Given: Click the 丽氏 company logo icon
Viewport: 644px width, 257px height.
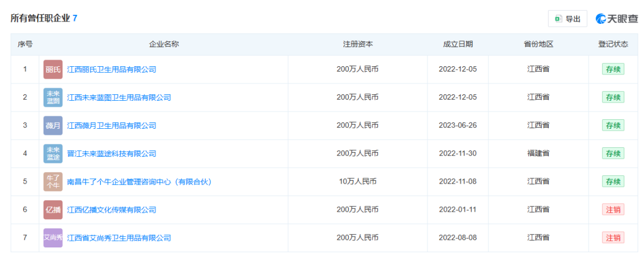Looking at the screenshot, I should [x=53, y=69].
